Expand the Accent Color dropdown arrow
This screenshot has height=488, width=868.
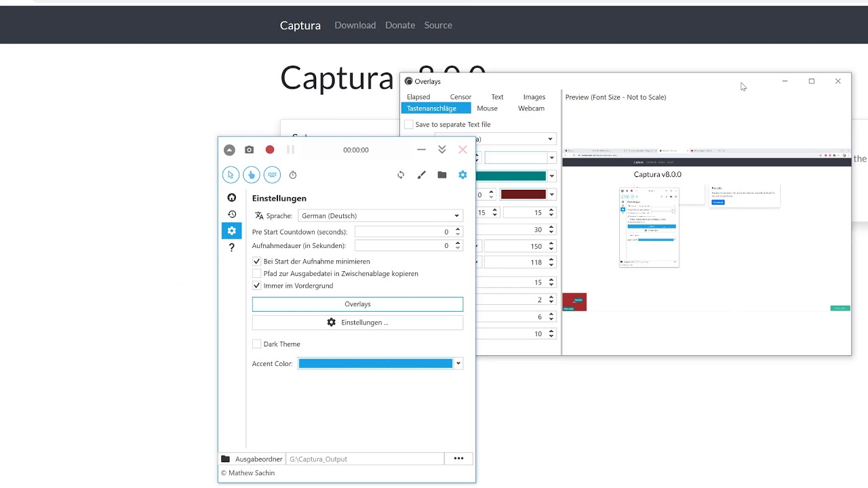click(x=458, y=364)
